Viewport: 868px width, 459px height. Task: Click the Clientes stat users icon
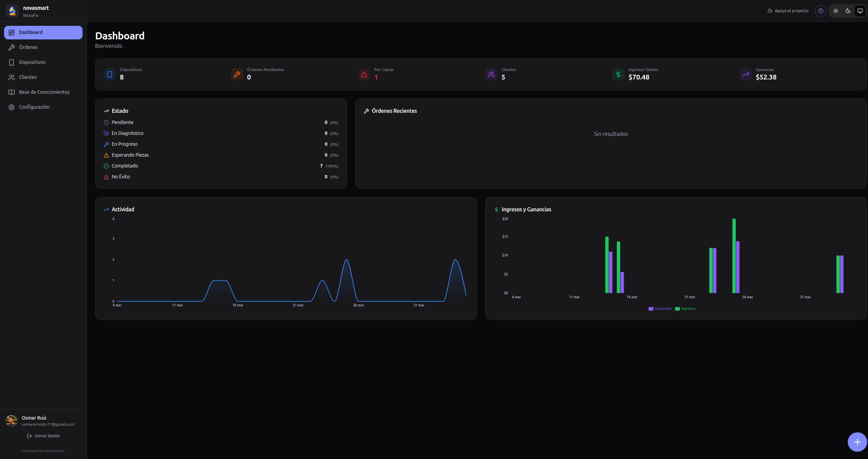tap(491, 74)
